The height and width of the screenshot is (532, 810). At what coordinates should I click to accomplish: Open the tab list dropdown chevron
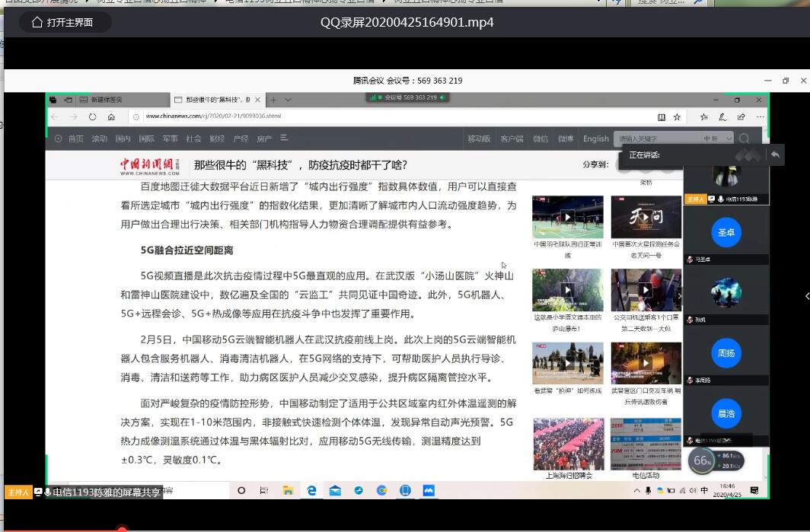(x=288, y=100)
